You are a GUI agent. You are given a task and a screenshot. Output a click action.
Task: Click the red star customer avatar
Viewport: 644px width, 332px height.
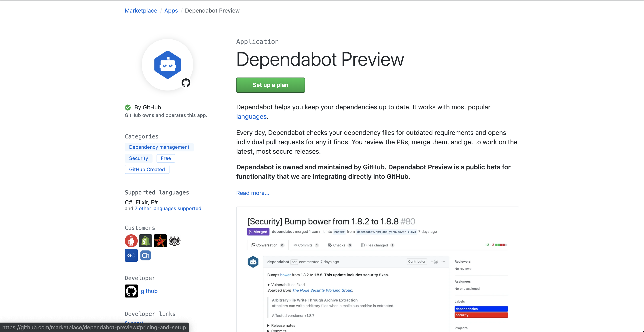point(160,241)
